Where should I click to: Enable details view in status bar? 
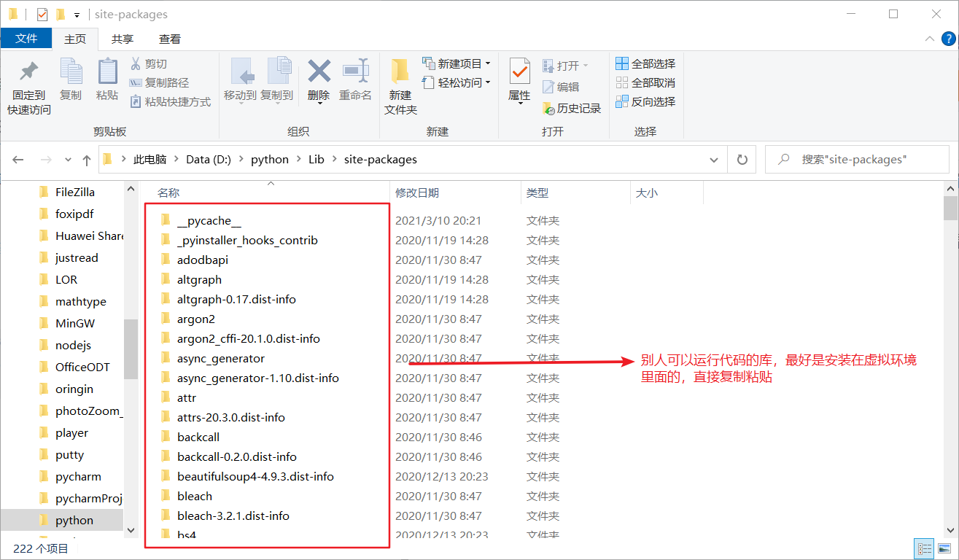923,548
